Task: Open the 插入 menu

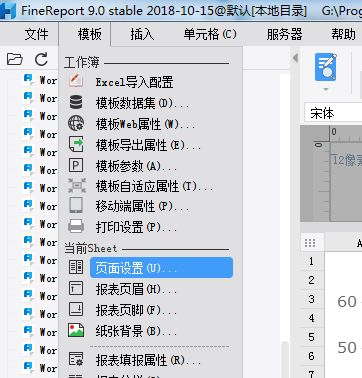Action: tap(142, 34)
